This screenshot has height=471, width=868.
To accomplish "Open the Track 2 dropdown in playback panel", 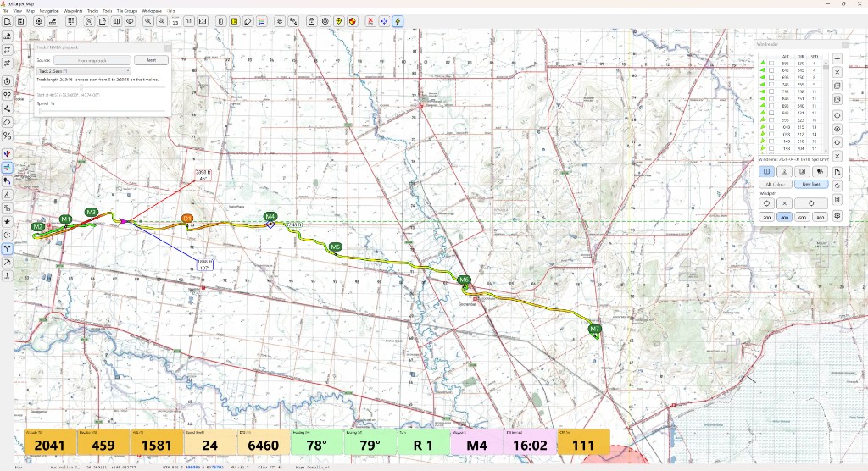I will pos(84,71).
